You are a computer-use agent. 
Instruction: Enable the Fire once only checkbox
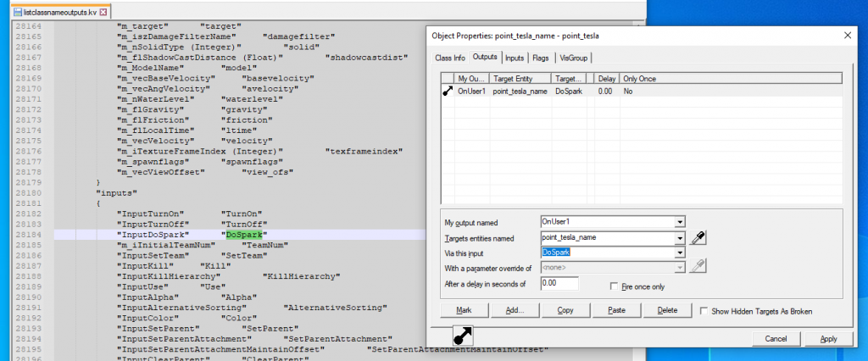coord(614,286)
